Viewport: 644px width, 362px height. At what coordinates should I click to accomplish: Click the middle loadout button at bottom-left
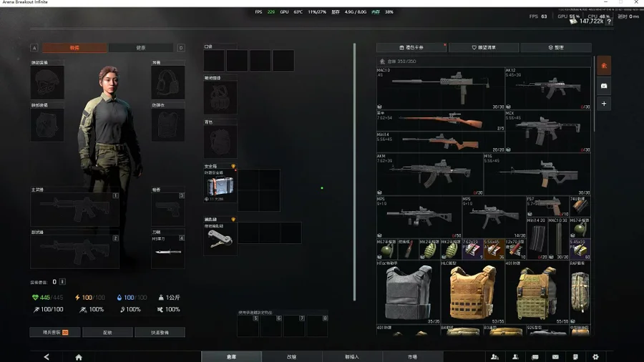(x=107, y=332)
